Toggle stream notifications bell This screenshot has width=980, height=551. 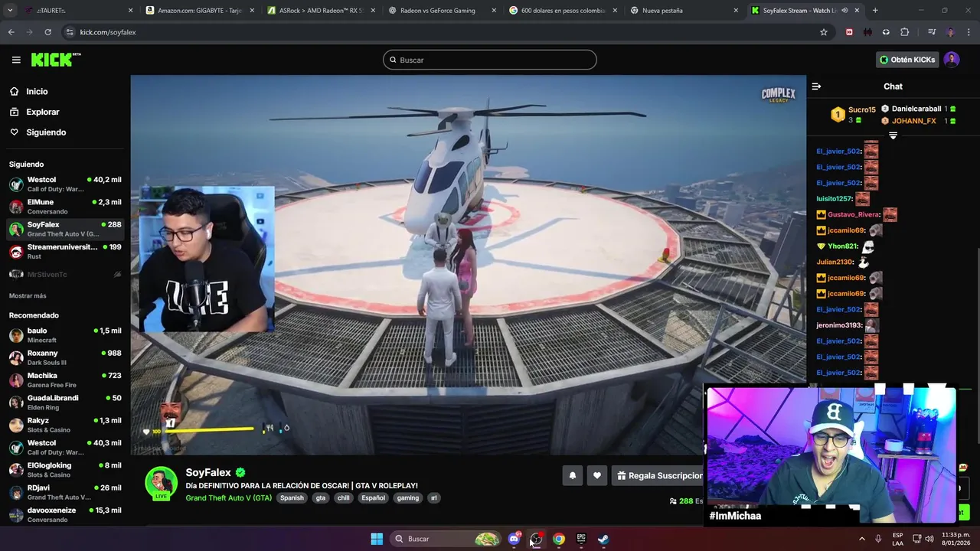coord(572,475)
